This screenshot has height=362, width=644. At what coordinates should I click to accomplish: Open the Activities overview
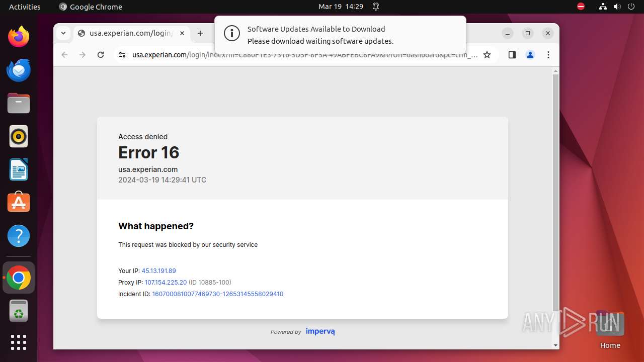click(x=25, y=7)
